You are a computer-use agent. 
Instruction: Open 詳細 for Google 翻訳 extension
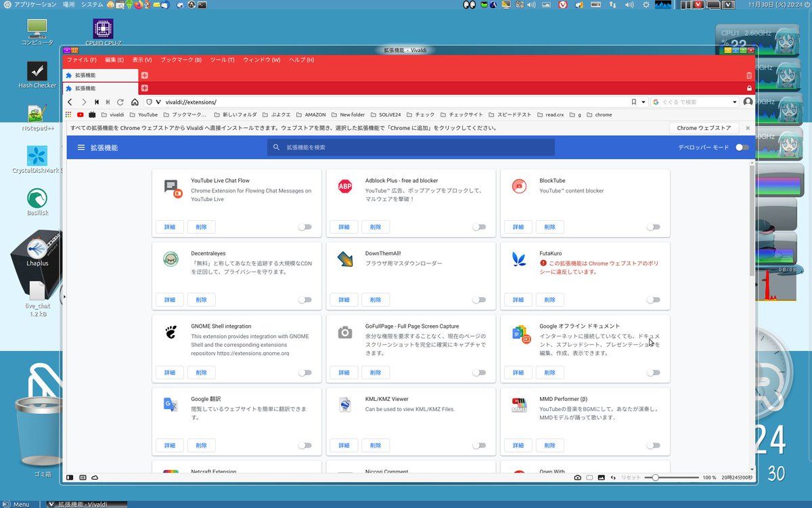click(169, 445)
